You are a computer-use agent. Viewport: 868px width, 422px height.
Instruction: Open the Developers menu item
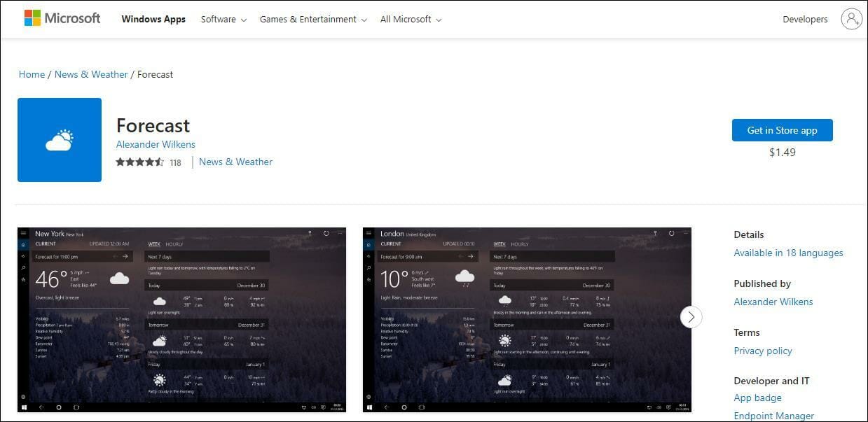coord(804,19)
